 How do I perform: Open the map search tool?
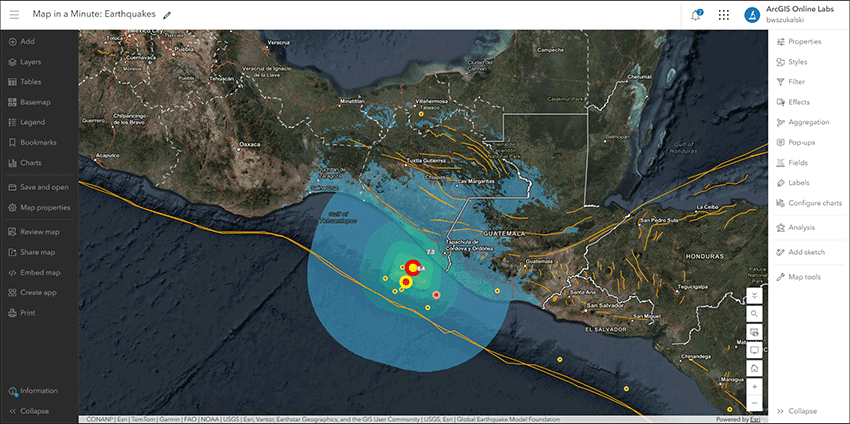click(754, 313)
